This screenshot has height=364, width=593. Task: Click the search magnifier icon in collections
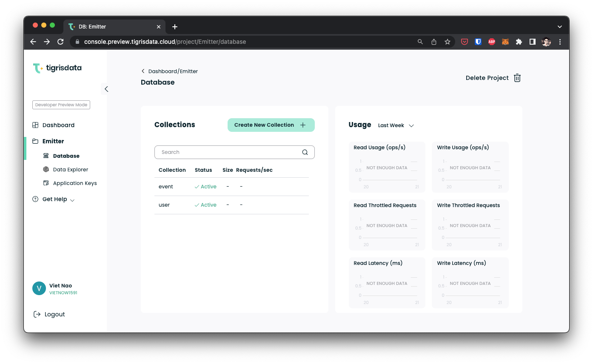click(x=305, y=152)
